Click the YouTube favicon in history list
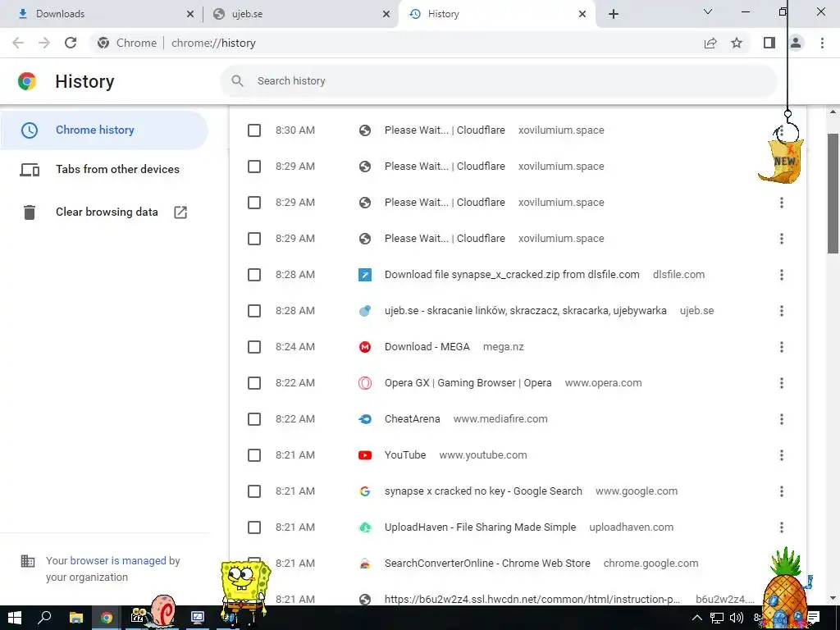 click(365, 455)
